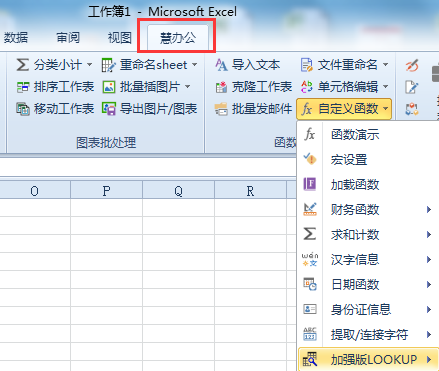Expand the 财务函数 submenu arrow
Screen dimensions: 439x371
coord(429,209)
